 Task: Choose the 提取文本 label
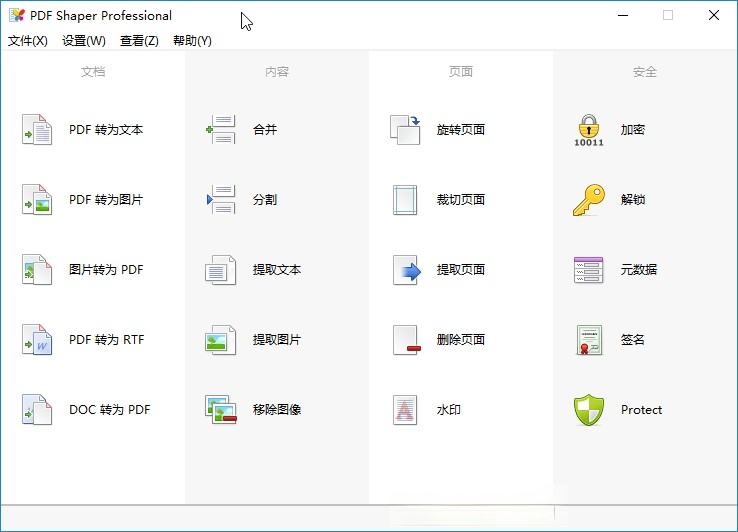[277, 270]
